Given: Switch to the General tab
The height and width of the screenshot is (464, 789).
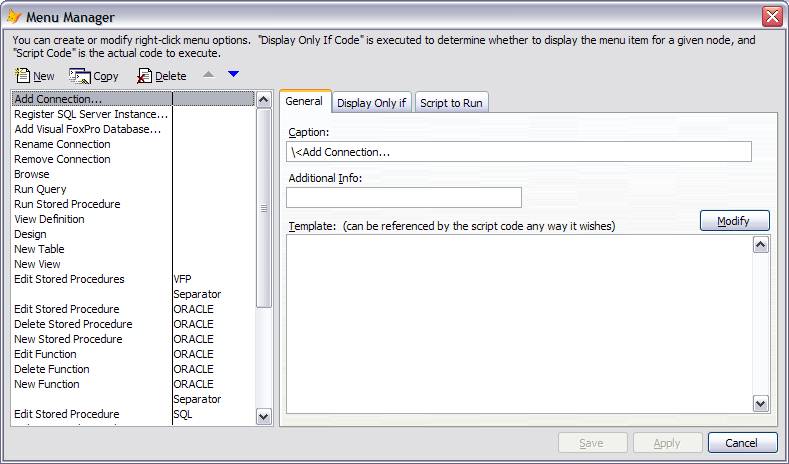Looking at the screenshot, I should (x=304, y=101).
